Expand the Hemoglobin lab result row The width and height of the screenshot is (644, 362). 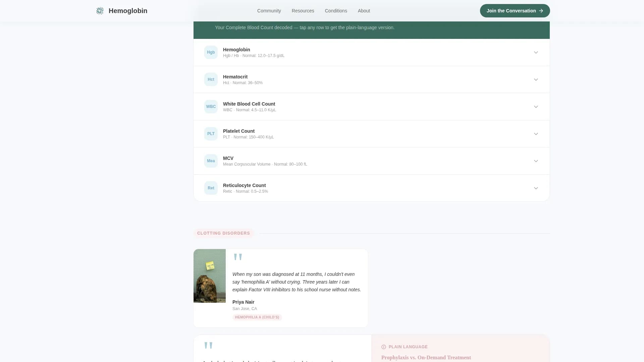(536, 52)
